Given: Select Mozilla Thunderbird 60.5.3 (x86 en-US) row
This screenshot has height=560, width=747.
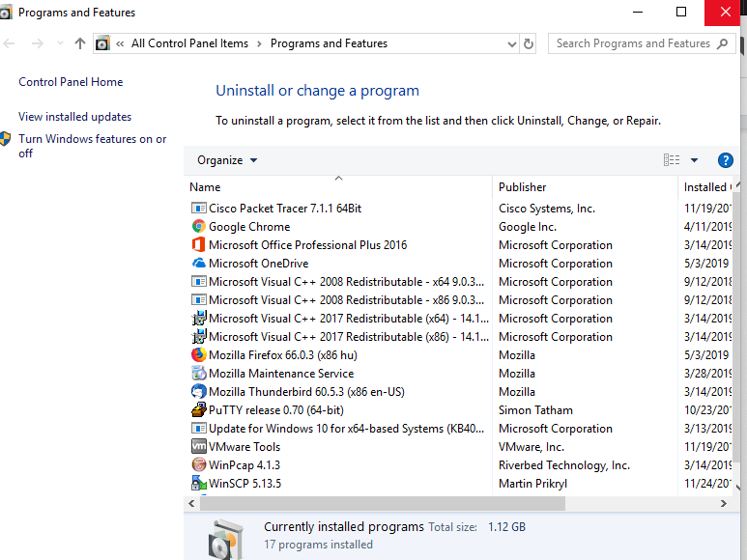Looking at the screenshot, I should [x=459, y=392].
